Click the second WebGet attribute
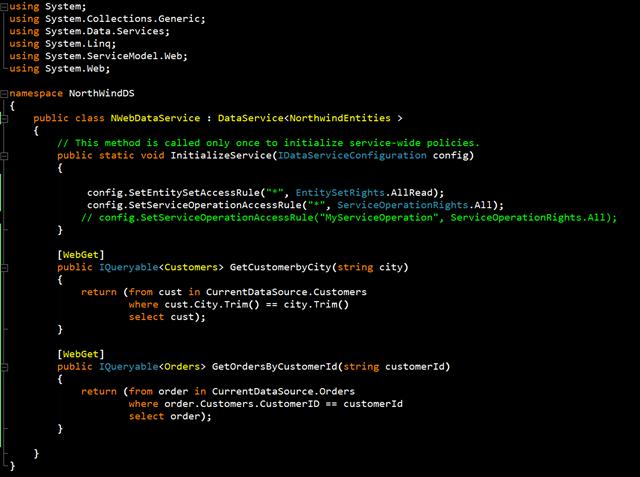This screenshot has width=640, height=477. click(x=81, y=354)
